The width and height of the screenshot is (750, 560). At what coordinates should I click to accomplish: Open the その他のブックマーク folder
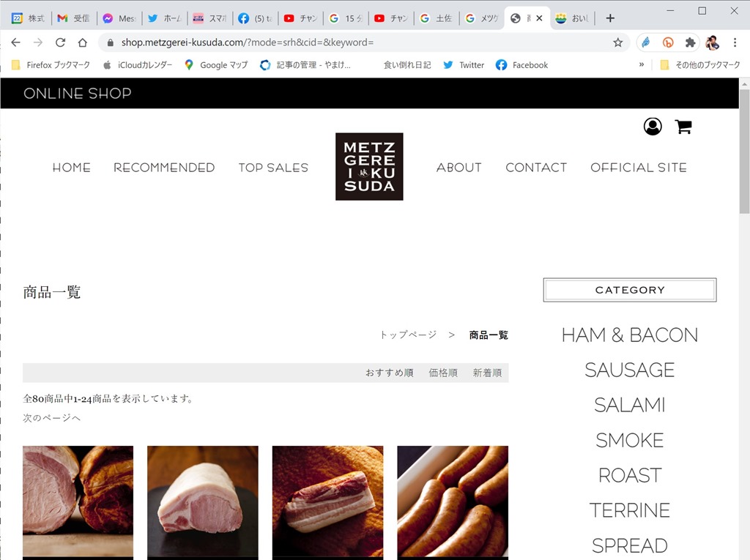tap(699, 65)
